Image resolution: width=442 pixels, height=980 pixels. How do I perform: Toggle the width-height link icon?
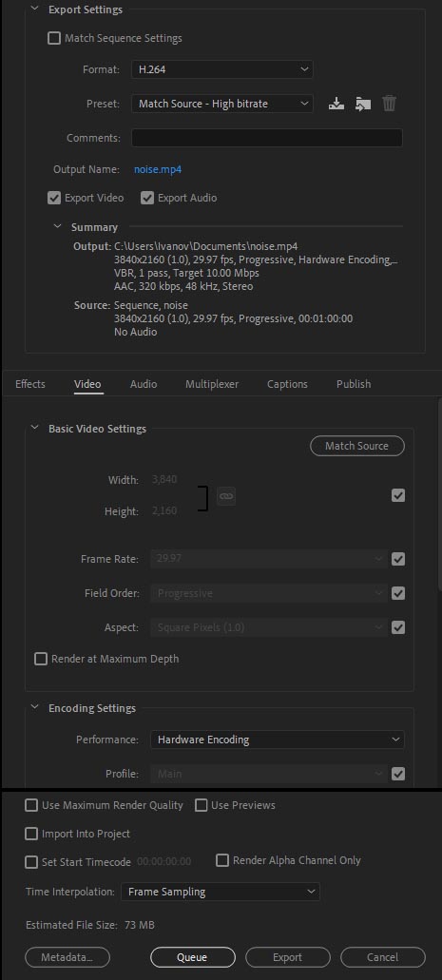(x=225, y=495)
